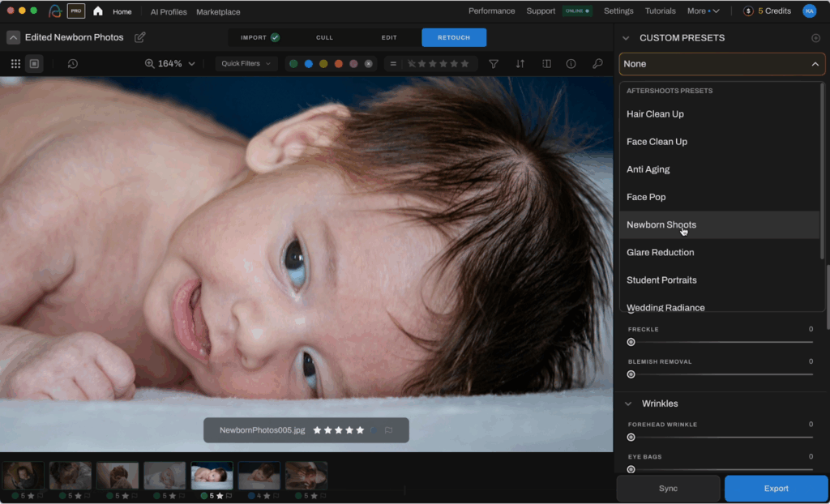Switch to the CULL tab
Image resolution: width=830 pixels, height=504 pixels.
pos(324,37)
